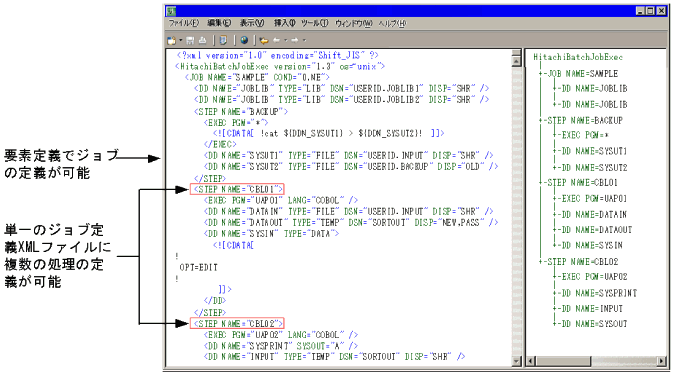Select DD NAME=DATAOUT tree node
Viewport: 675px width, 377px height.
point(597,230)
